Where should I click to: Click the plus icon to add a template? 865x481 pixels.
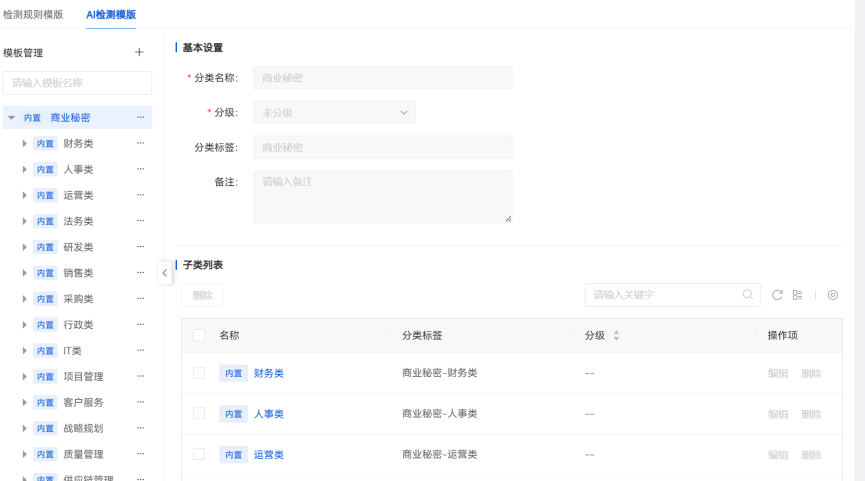[139, 52]
